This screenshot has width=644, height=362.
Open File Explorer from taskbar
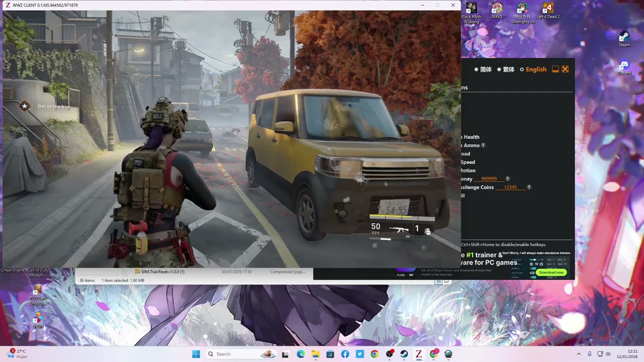point(315,354)
